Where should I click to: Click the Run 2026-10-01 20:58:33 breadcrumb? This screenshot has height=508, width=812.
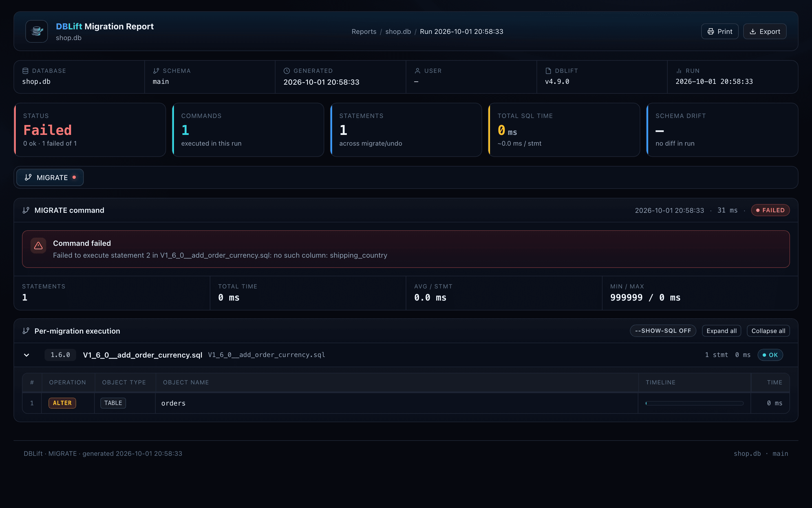pos(461,31)
